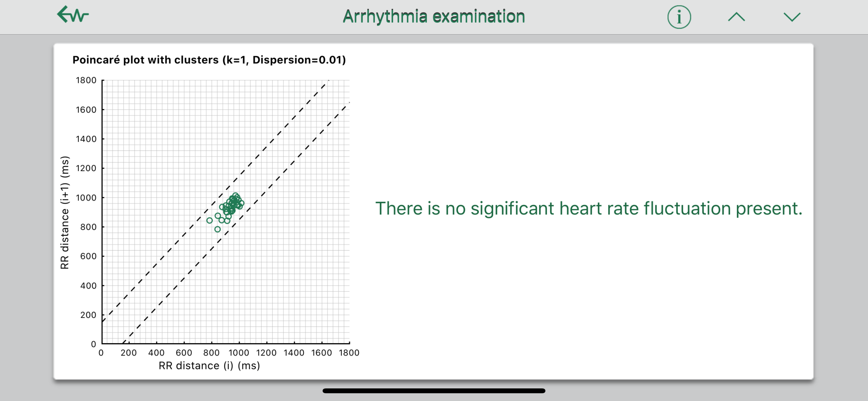
Task: Click the 1600 label on the x-axis
Action: (x=321, y=353)
